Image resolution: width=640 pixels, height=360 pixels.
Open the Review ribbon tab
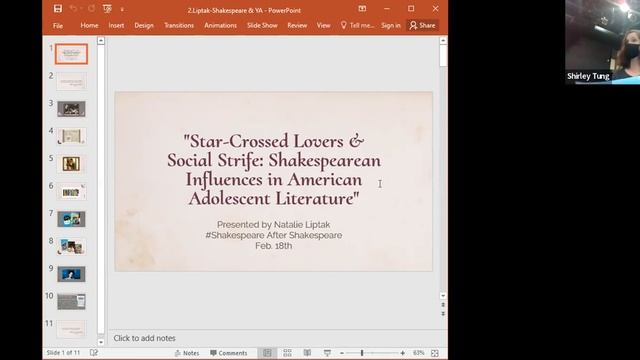pyautogui.click(x=297, y=25)
